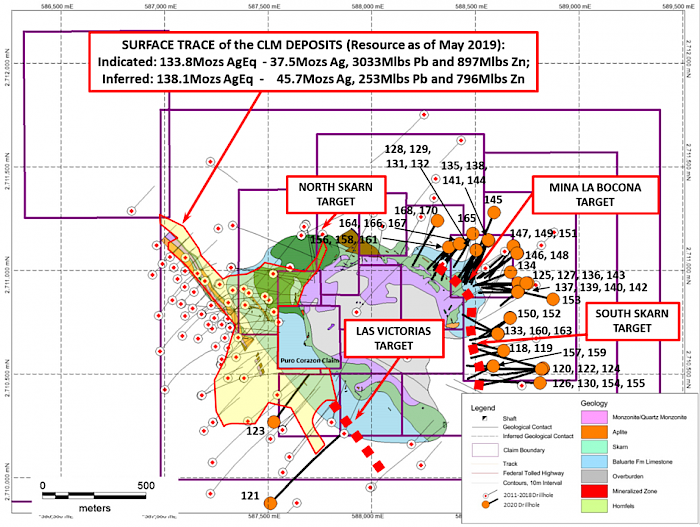Click the scale bar's 500 label

(x=146, y=485)
